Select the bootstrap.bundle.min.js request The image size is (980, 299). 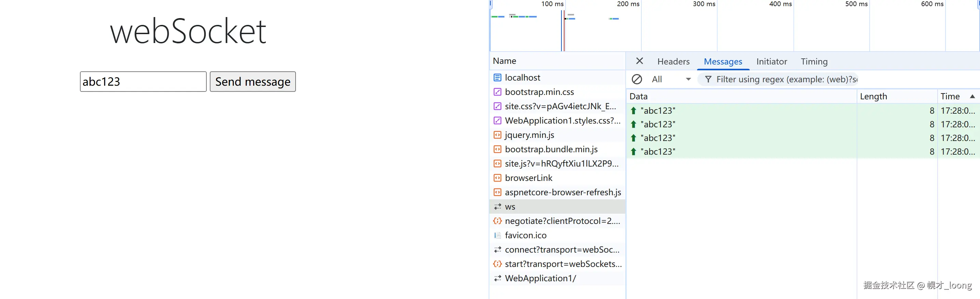[x=557, y=149]
